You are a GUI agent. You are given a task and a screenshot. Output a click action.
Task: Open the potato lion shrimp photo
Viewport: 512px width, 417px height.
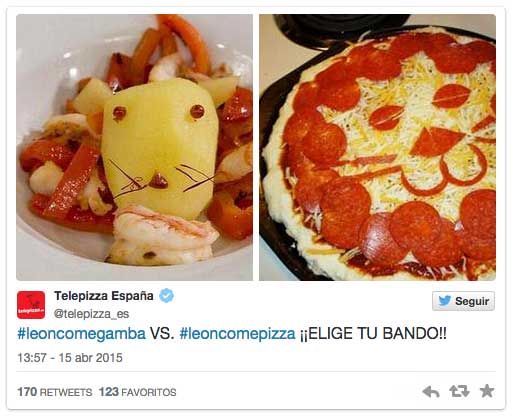tap(134, 147)
